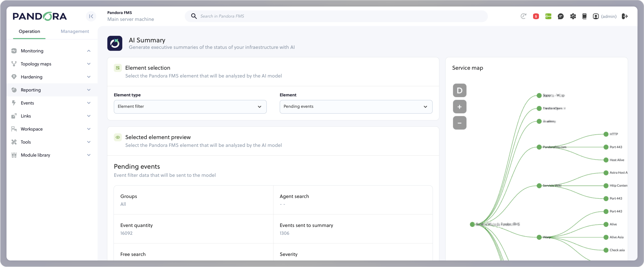Open the chat bubble icon
This screenshot has height=267, width=644.
pyautogui.click(x=560, y=16)
